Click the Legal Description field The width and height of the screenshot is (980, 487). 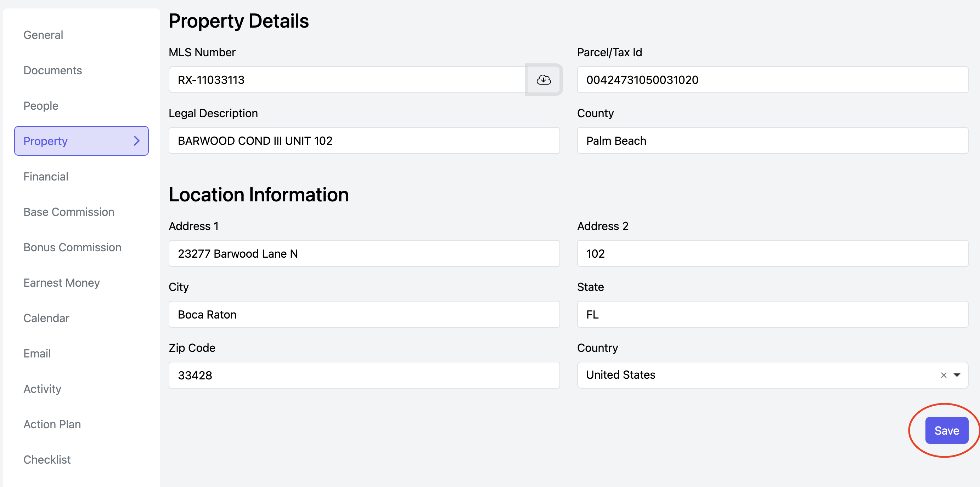(x=364, y=141)
